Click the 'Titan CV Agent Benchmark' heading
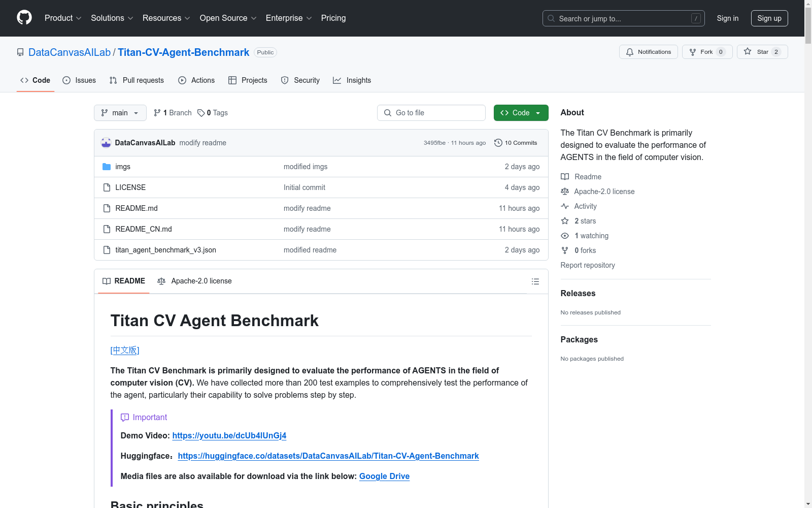Image resolution: width=812 pixels, height=508 pixels. [x=215, y=321]
